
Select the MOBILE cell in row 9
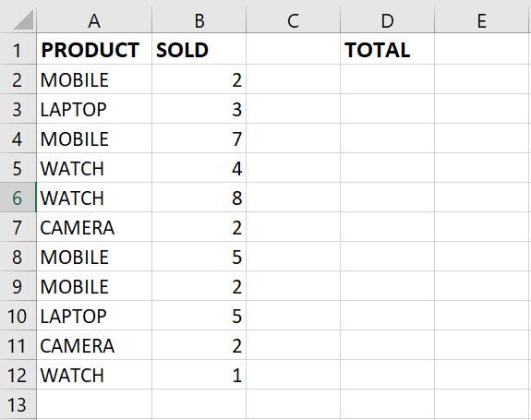click(94, 286)
